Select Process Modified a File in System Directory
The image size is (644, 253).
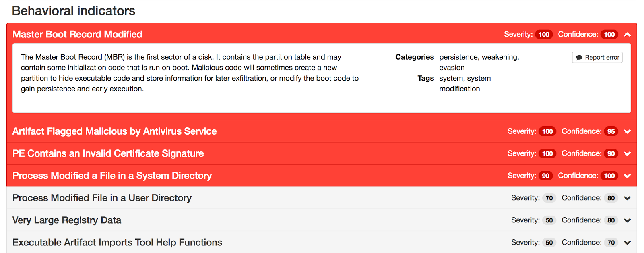point(112,176)
